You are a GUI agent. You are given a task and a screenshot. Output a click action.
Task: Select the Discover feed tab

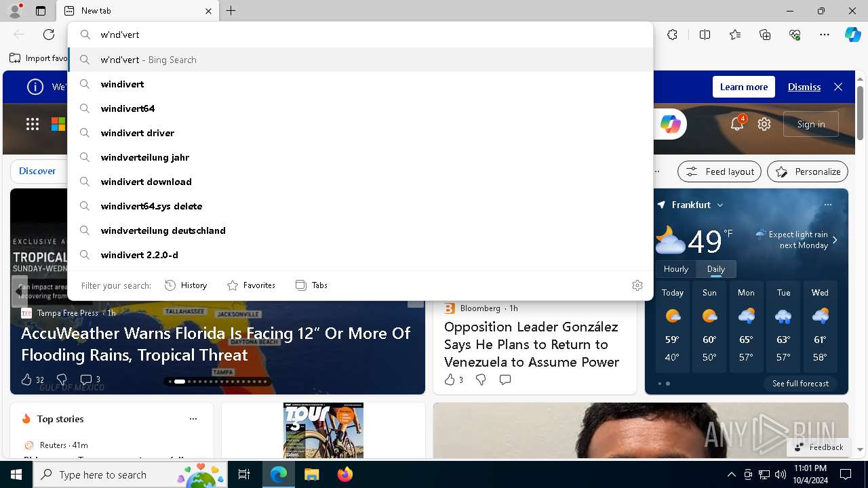[37, 171]
